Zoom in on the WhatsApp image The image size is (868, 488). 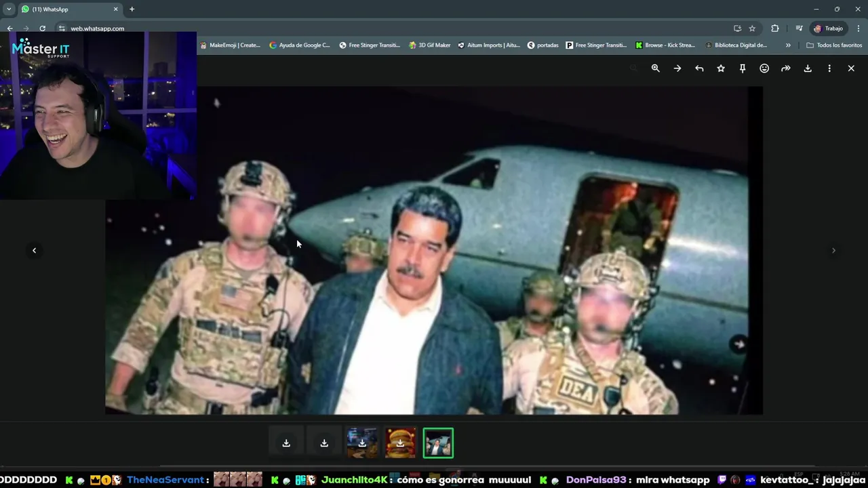[656, 68]
